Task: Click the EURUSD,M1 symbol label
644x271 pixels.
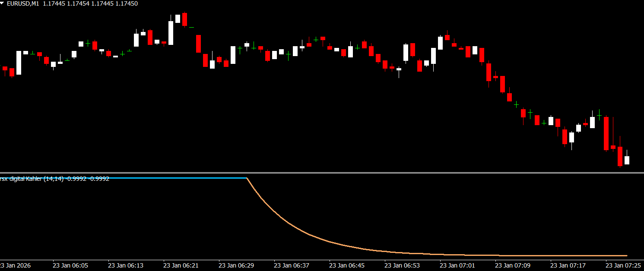Action: 22,3
